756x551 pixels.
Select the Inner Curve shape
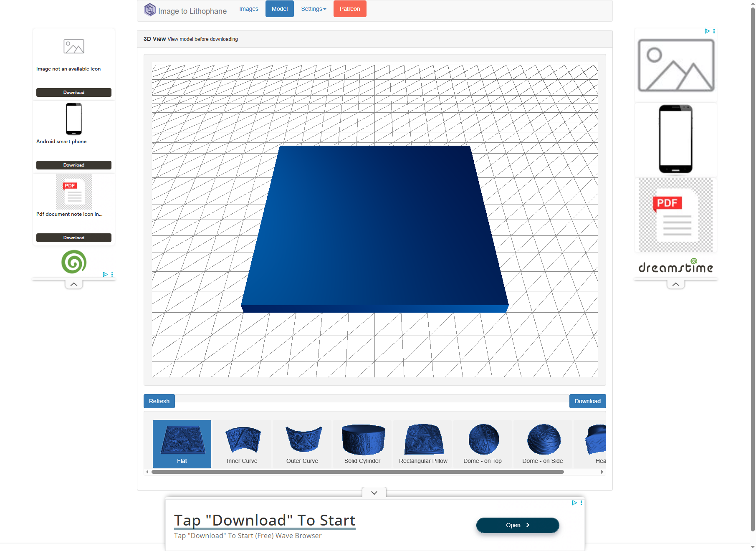coord(242,444)
